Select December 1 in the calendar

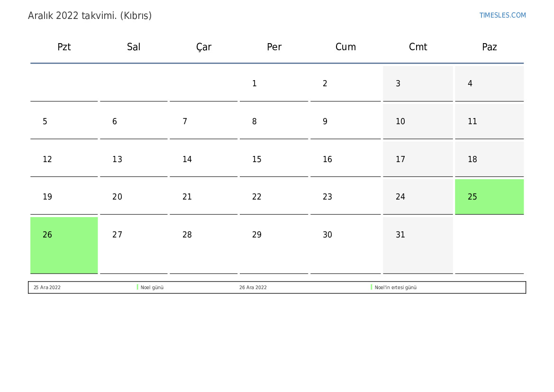(x=273, y=83)
